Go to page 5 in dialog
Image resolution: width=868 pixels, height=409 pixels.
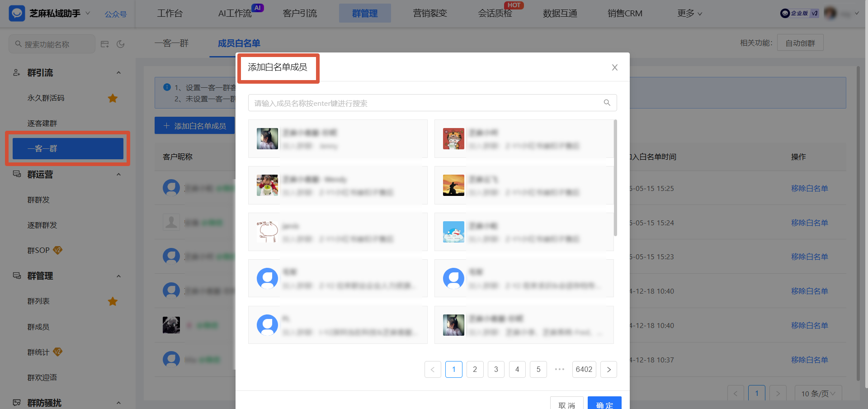(x=538, y=369)
